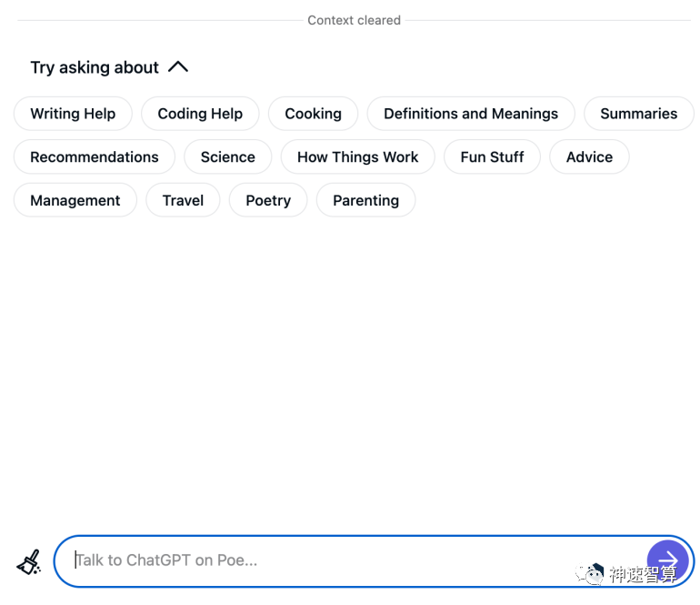Select the Summaries chip
The width and height of the screenshot is (700, 605).
638,114
